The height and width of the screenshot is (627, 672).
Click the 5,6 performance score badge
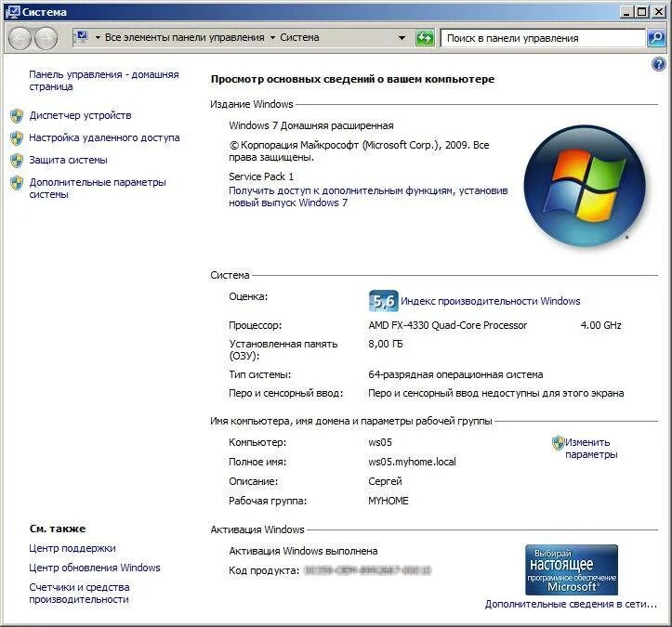pos(383,301)
